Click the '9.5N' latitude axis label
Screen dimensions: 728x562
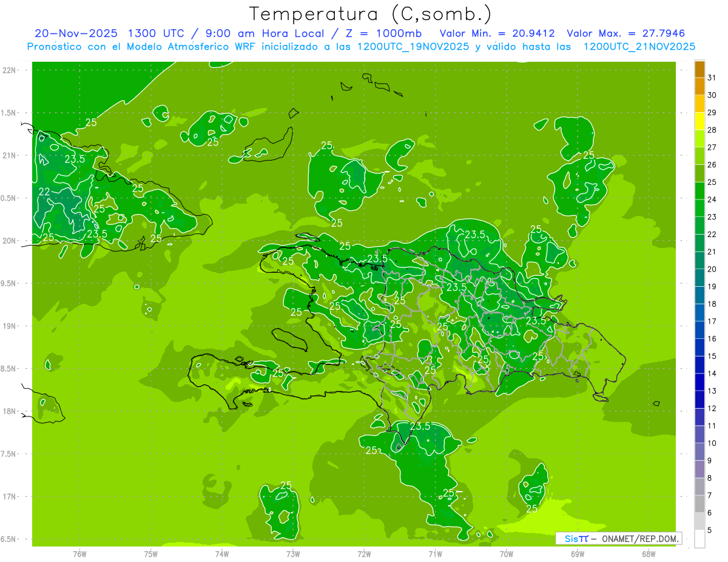(9, 283)
